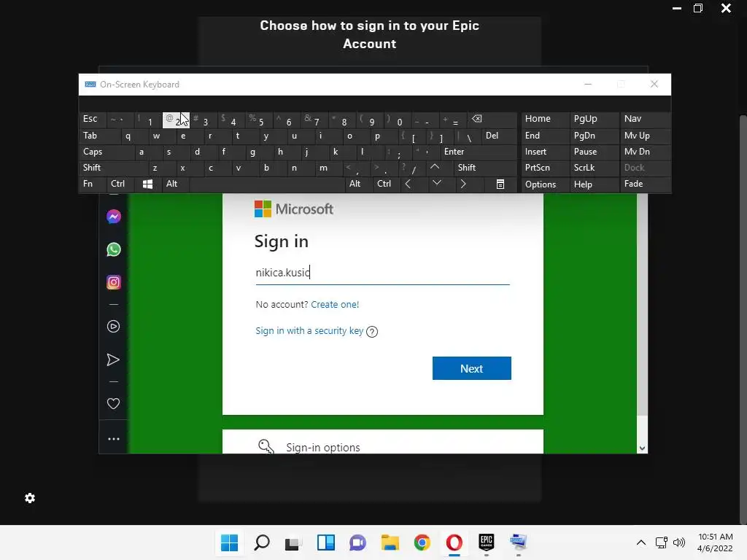Open the three-dots sidebar menu

pos(113,438)
